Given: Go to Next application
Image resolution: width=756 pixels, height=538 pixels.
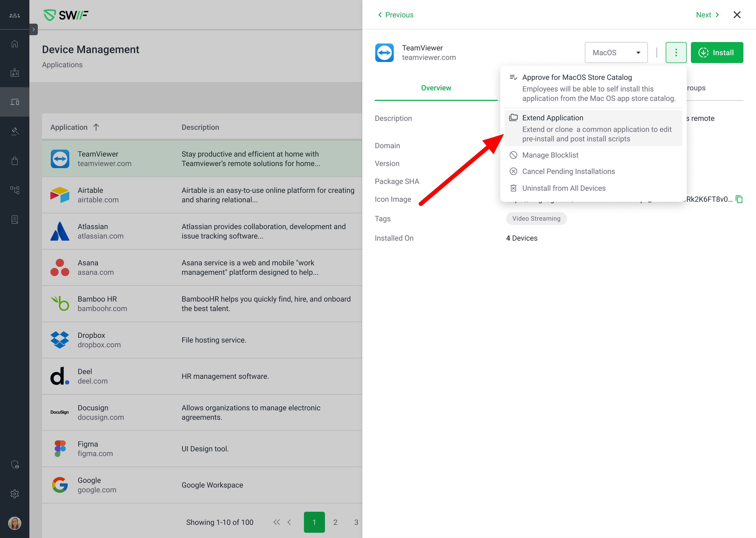Looking at the screenshot, I should 707,15.
